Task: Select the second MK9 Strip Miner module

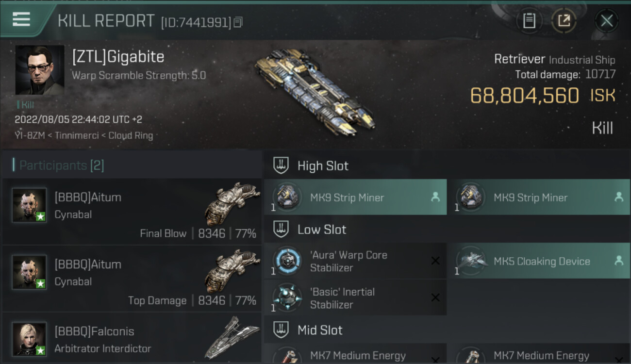Action: tap(538, 197)
